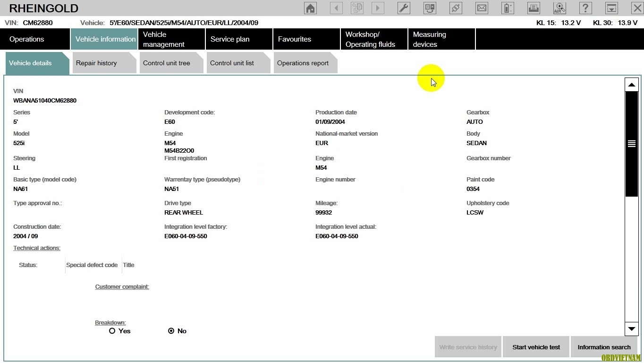The height and width of the screenshot is (363, 644).
Task: Click the Technical actions heading
Action: coord(37,248)
